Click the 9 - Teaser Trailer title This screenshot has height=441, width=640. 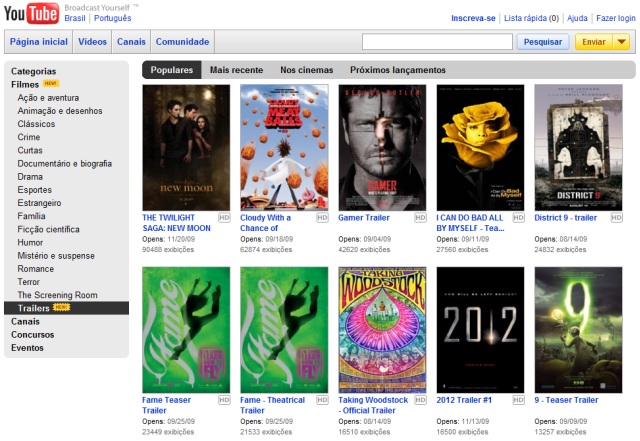point(567,400)
